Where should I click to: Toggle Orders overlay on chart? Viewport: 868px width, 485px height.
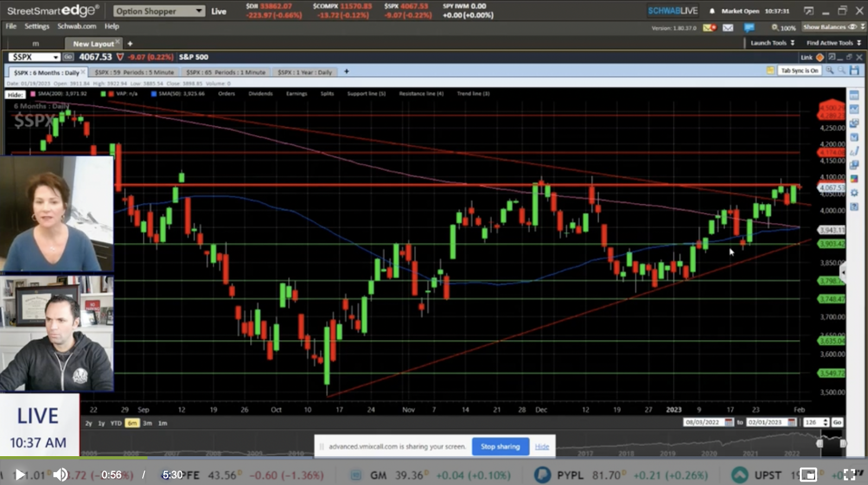tap(226, 94)
